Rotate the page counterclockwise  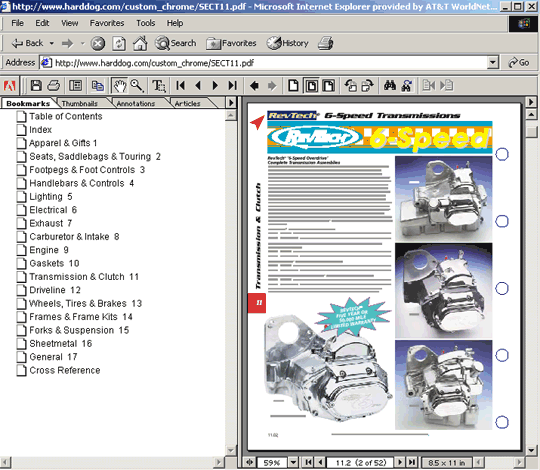[350, 85]
